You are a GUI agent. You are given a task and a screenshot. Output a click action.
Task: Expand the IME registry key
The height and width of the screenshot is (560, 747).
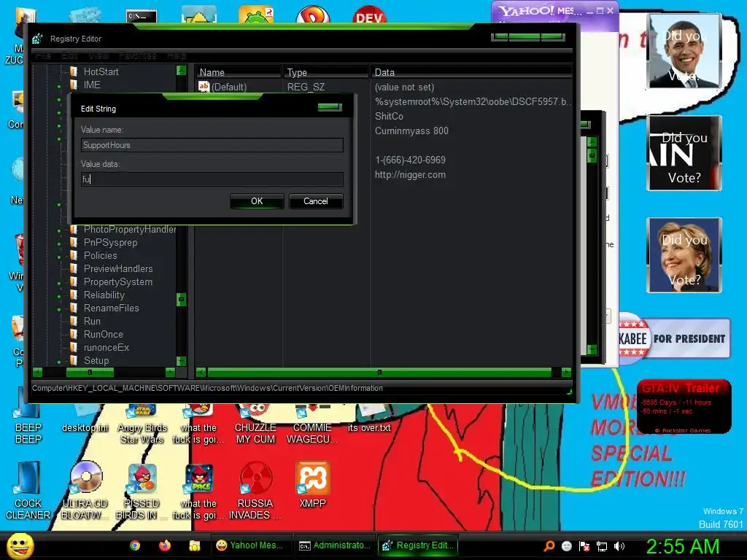point(59,86)
